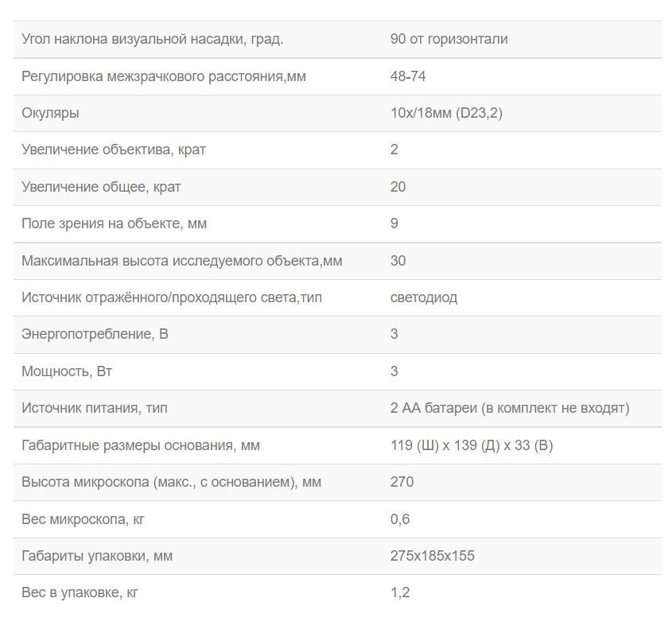
Task: Click the 'Источник отражённого/проходящего света,тип' label
Action: point(171,297)
